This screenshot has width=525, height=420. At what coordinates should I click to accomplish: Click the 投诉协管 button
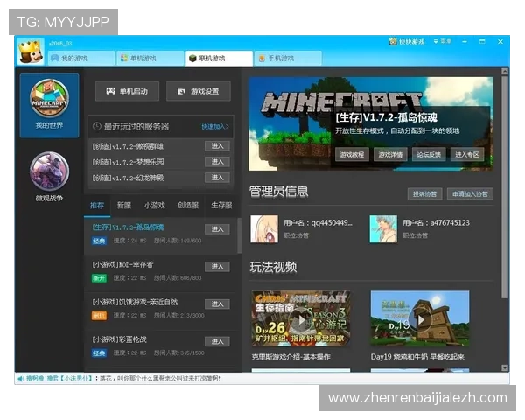coord(424,194)
